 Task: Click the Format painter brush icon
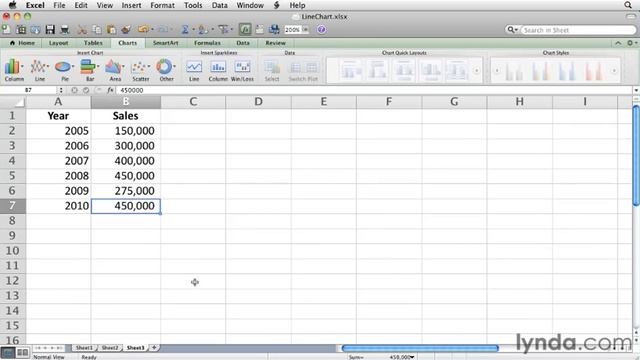click(126, 29)
